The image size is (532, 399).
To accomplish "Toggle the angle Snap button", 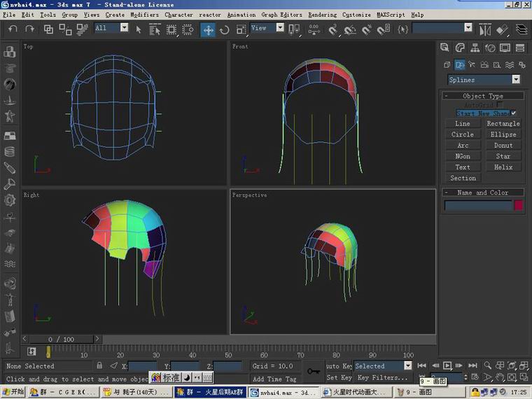I will pyautogui.click(x=349, y=30).
